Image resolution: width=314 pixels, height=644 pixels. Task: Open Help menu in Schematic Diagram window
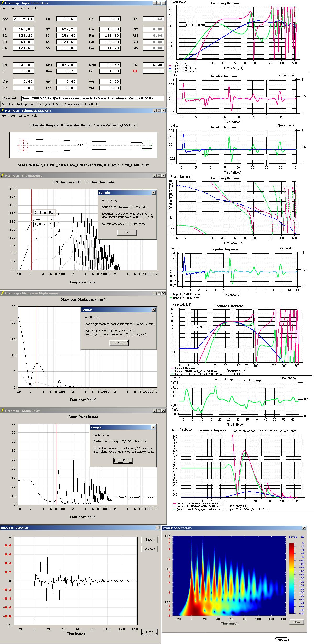click(35, 116)
